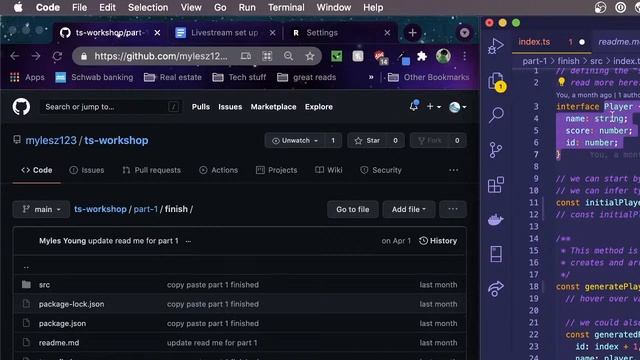The width and height of the screenshot is (640, 360).
Task: Open the Apple menu
Action: click(18, 7)
